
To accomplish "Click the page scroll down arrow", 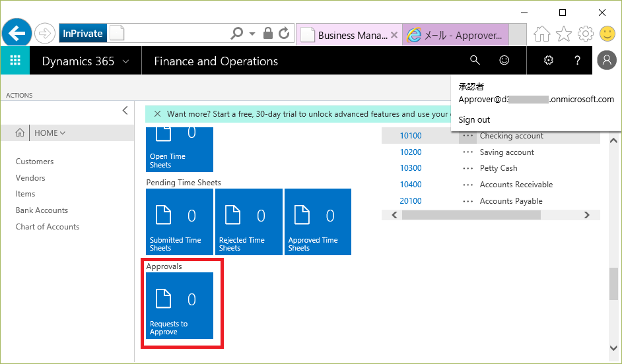I will (x=613, y=348).
